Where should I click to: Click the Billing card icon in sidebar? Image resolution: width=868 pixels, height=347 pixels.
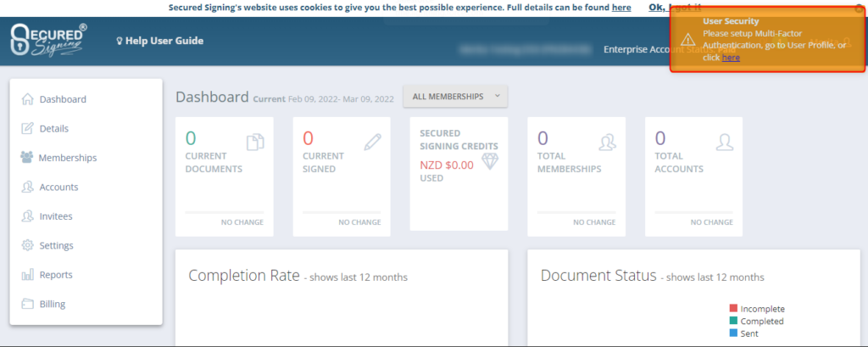27,304
